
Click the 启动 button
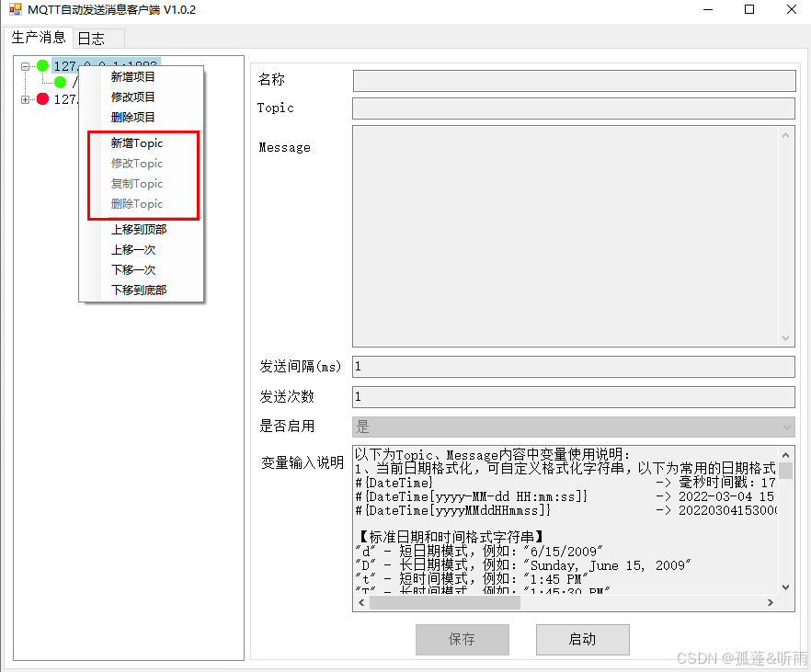click(583, 640)
